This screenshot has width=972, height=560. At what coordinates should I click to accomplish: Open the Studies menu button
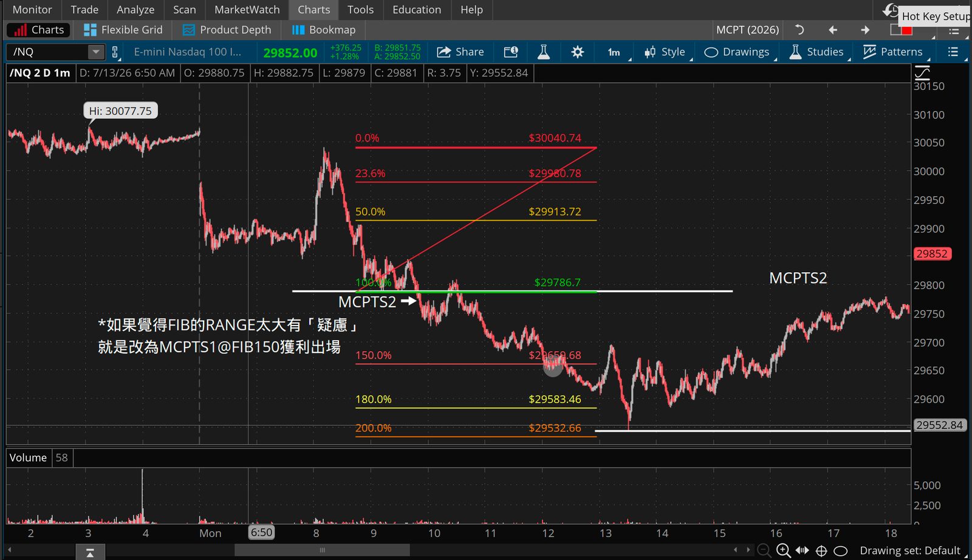816,52
